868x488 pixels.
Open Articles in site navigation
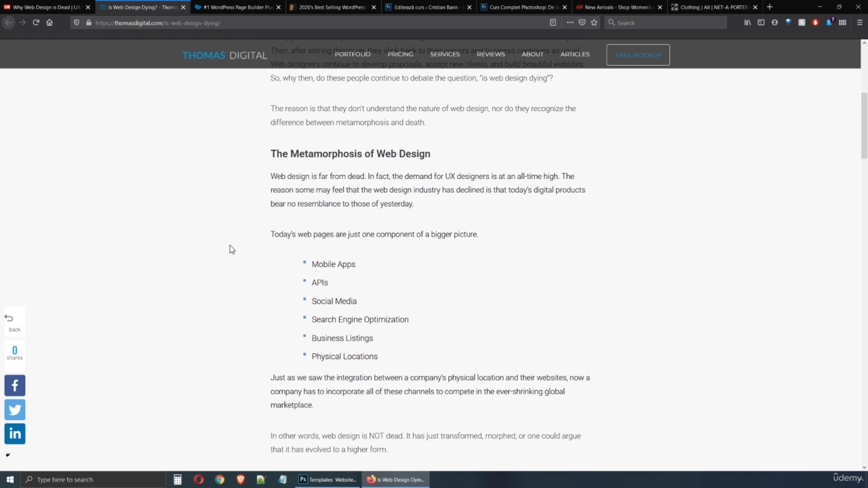coord(575,54)
